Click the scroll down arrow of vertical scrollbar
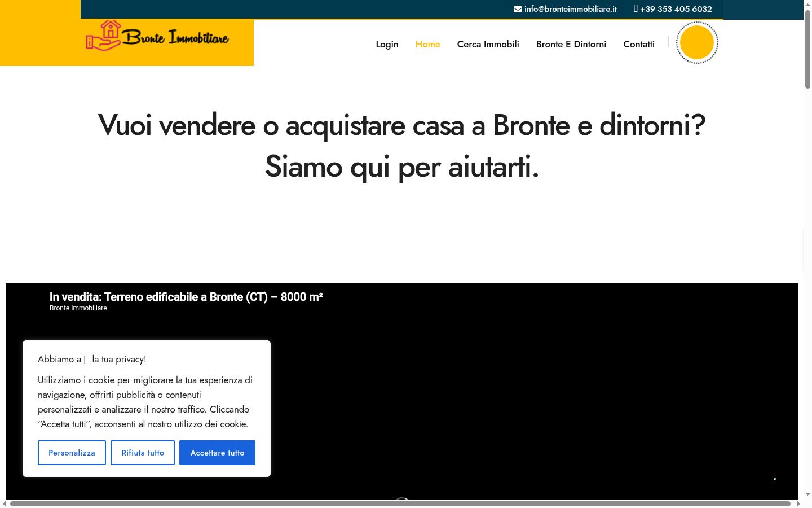 point(807,494)
